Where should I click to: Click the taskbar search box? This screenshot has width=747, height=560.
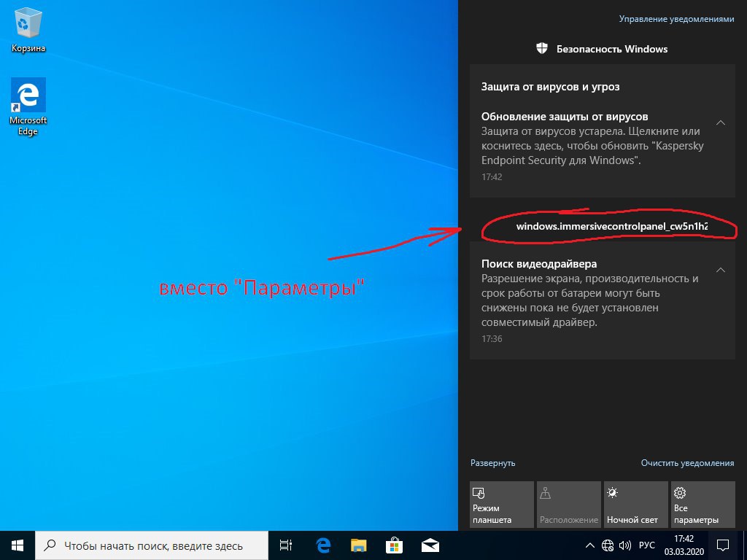point(152,545)
